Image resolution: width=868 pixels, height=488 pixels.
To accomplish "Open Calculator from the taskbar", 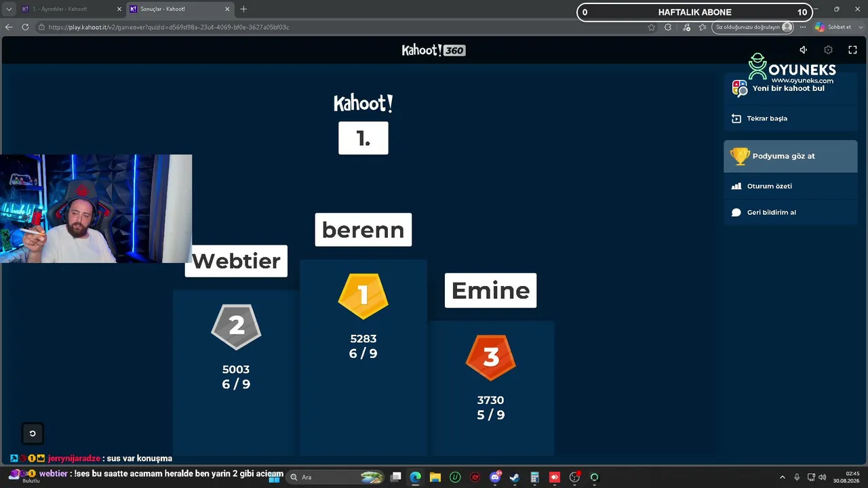I will click(x=534, y=477).
